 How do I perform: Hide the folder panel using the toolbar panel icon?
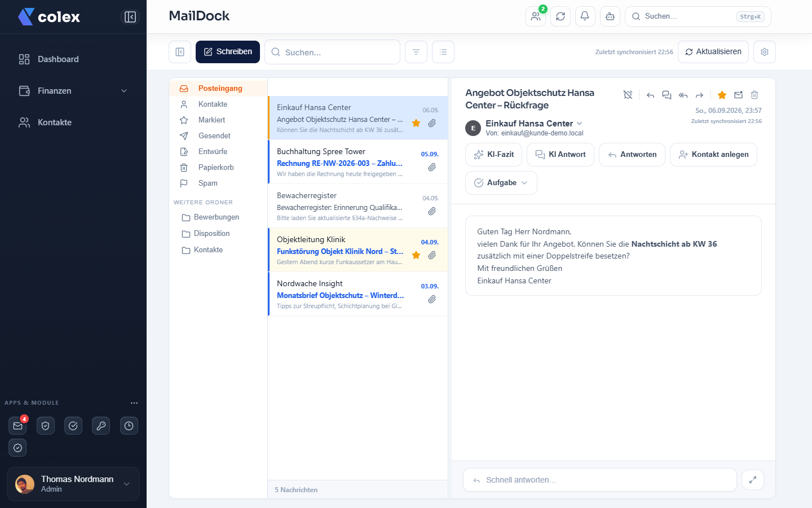point(180,52)
